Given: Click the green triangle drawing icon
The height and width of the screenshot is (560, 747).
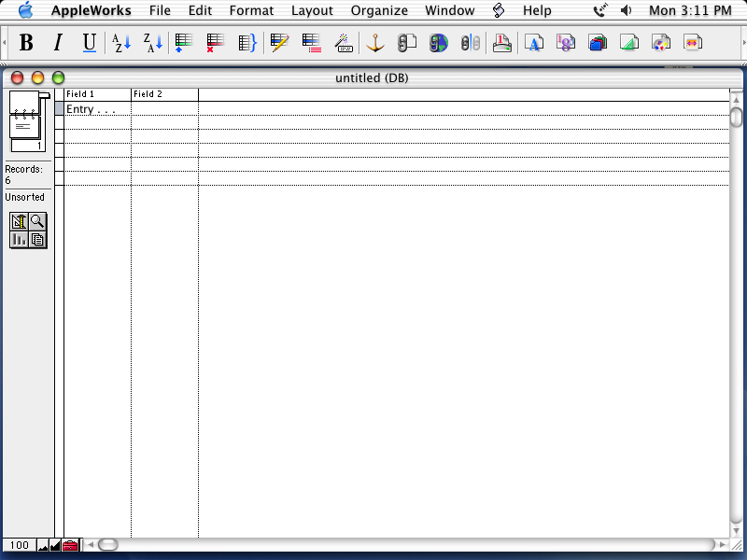Looking at the screenshot, I should coord(629,42).
